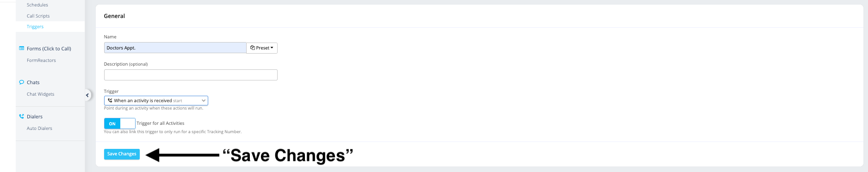This screenshot has height=172, width=868.
Task: Click the Dialers phone icon
Action: (x=21, y=117)
